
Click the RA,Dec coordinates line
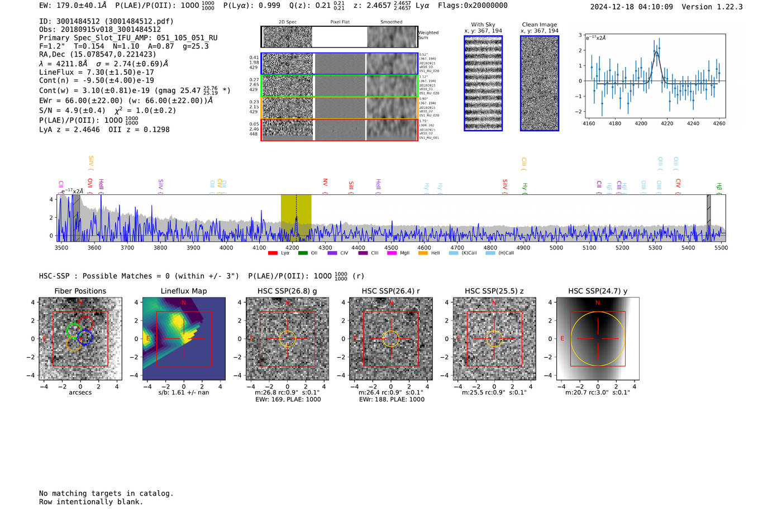coord(98,54)
